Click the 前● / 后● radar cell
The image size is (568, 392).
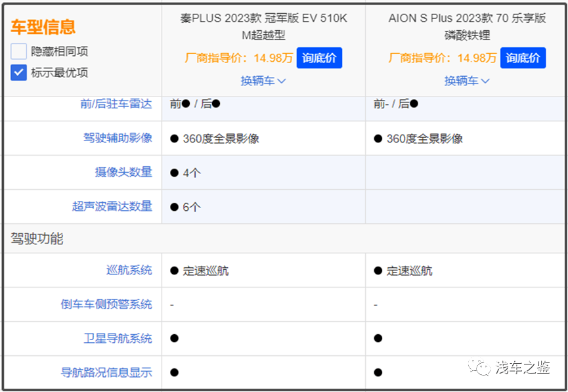(263, 108)
